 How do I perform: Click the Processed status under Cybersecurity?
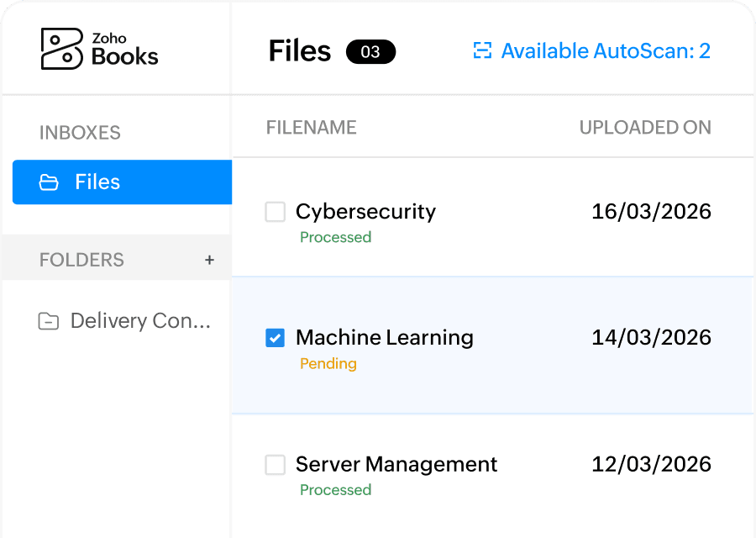335,237
